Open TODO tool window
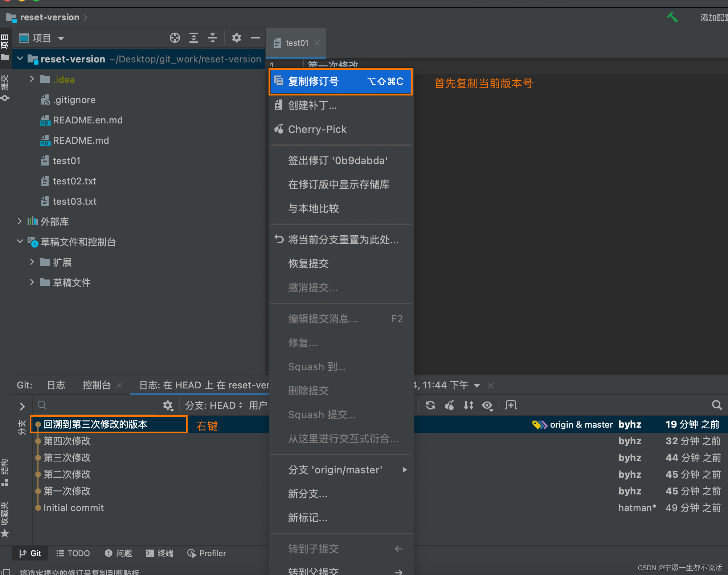Screen dimensions: 728x575 pos(73,553)
